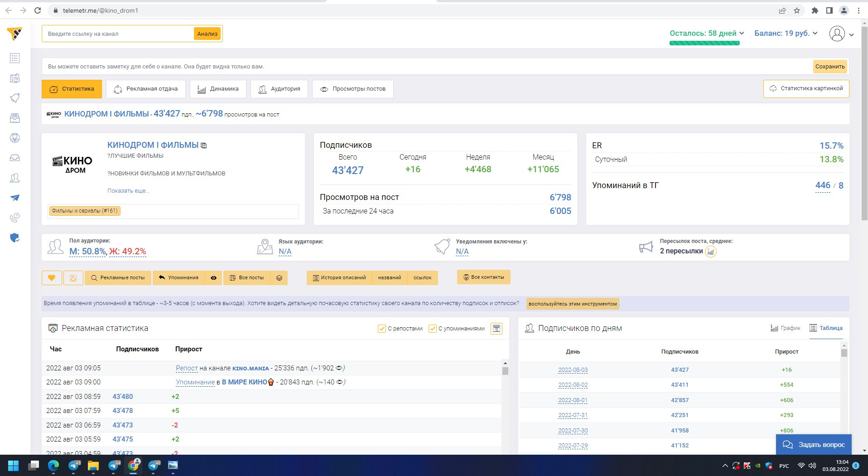
Task: Click the heart favorites icon button
Action: (52, 278)
